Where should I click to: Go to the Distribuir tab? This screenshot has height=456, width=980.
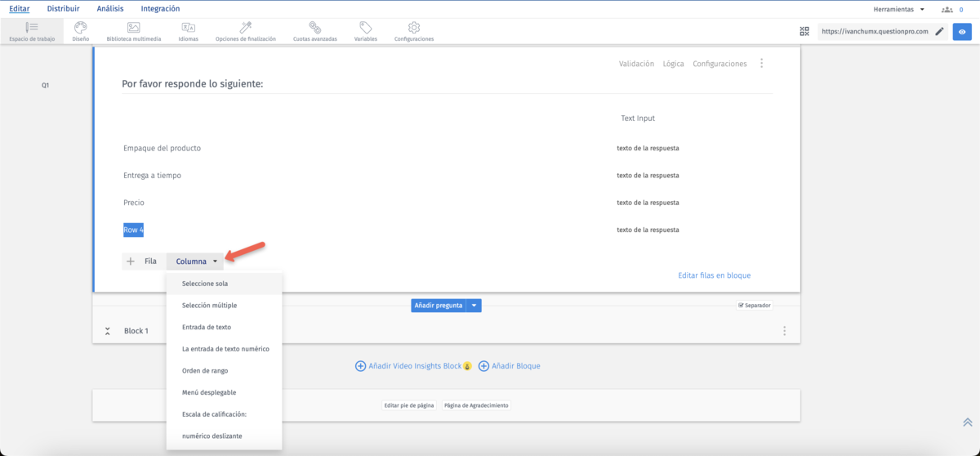tap(64, 9)
